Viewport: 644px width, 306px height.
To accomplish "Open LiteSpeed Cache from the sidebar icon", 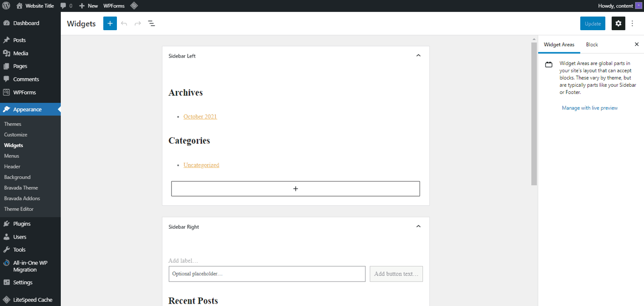I will 7,299.
